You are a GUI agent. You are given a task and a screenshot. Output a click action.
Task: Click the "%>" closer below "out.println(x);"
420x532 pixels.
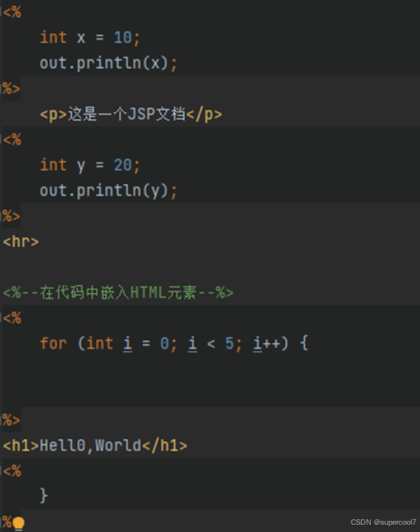coord(11,89)
